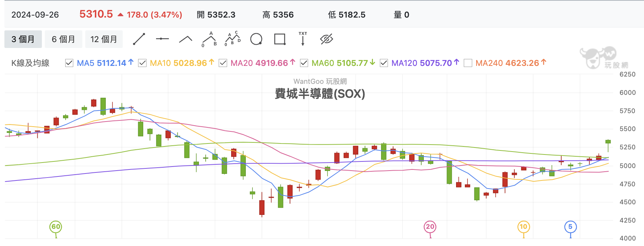Click the volume 量 0 value
This screenshot has width=644, height=246.
coord(401,15)
